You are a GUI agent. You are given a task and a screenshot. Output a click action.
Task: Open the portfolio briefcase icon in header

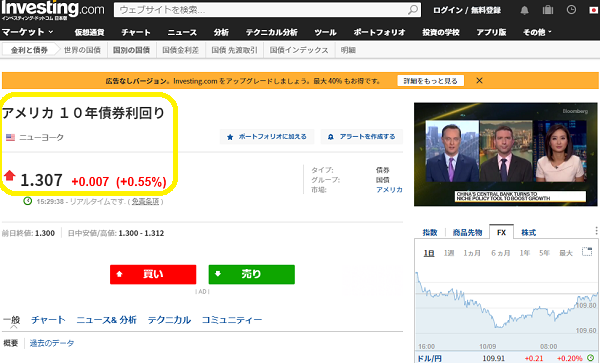point(548,10)
